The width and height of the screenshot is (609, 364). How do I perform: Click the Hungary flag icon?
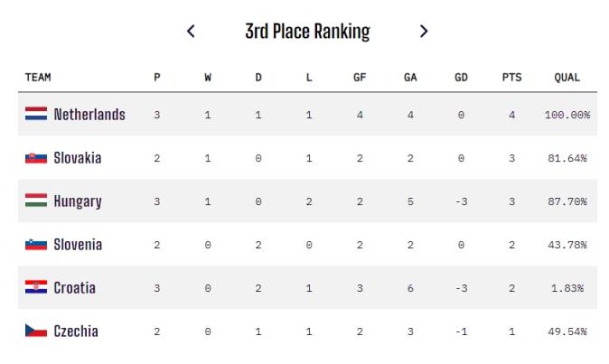tap(36, 201)
